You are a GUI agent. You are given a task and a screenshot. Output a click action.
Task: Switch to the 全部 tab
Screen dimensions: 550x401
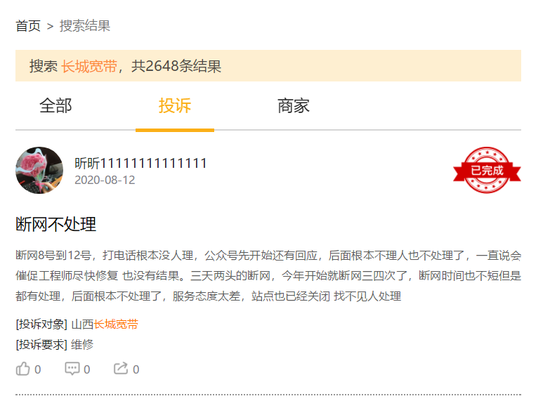[56, 106]
